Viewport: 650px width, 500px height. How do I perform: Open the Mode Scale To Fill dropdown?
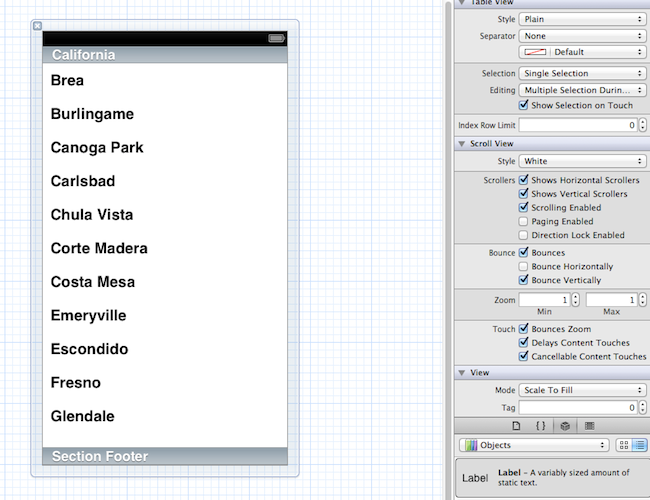pos(582,390)
